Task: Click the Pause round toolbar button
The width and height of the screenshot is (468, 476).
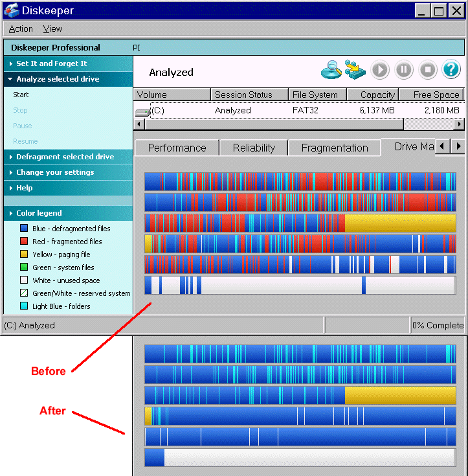Action: tap(404, 70)
